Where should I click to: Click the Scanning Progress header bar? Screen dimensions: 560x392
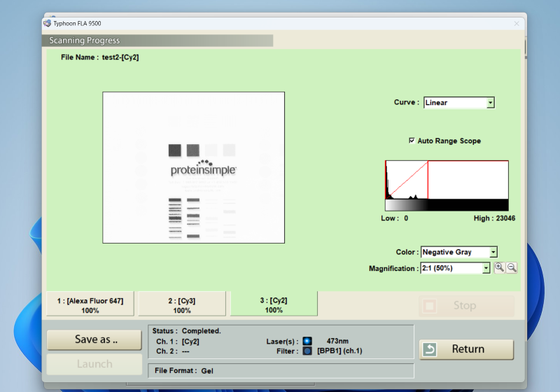(157, 41)
